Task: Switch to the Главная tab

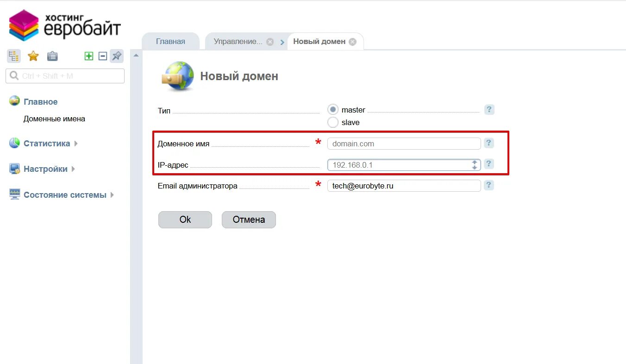Action: (x=170, y=41)
